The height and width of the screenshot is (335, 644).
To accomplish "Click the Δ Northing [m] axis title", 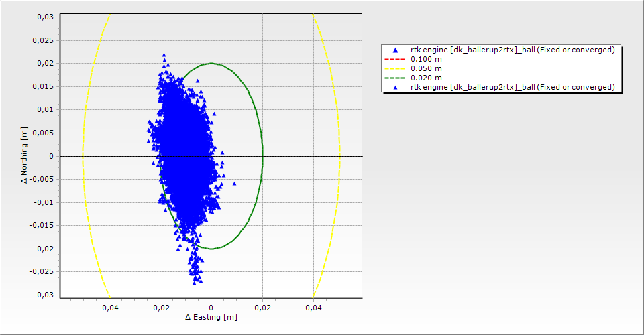I will click(25, 156).
